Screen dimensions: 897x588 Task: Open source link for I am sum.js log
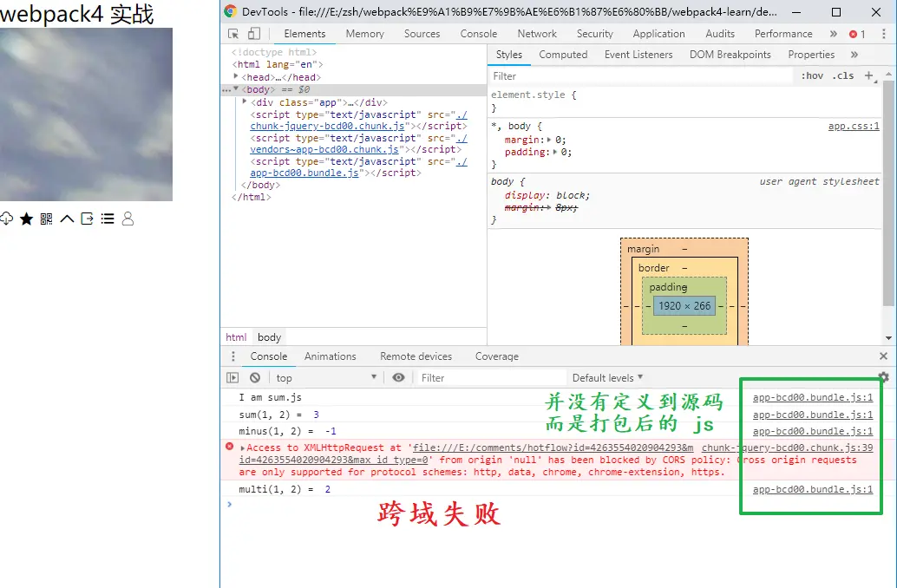click(812, 397)
